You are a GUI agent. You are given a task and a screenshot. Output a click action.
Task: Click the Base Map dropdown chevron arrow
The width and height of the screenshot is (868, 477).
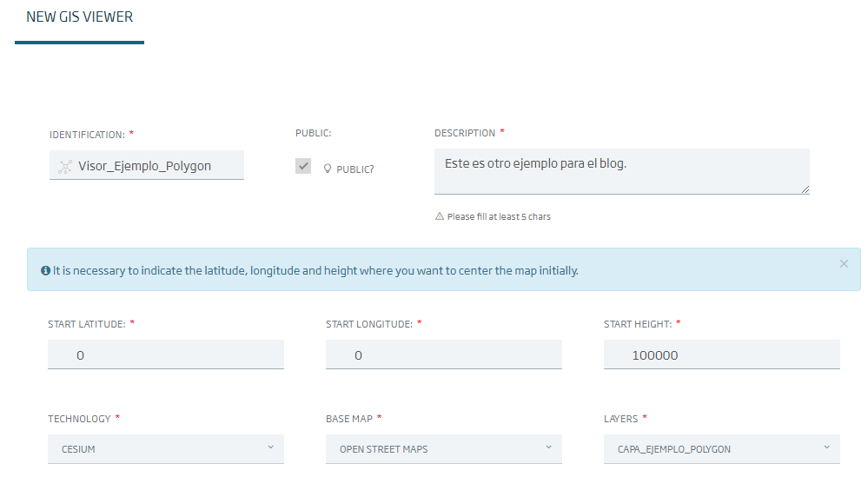click(548, 447)
